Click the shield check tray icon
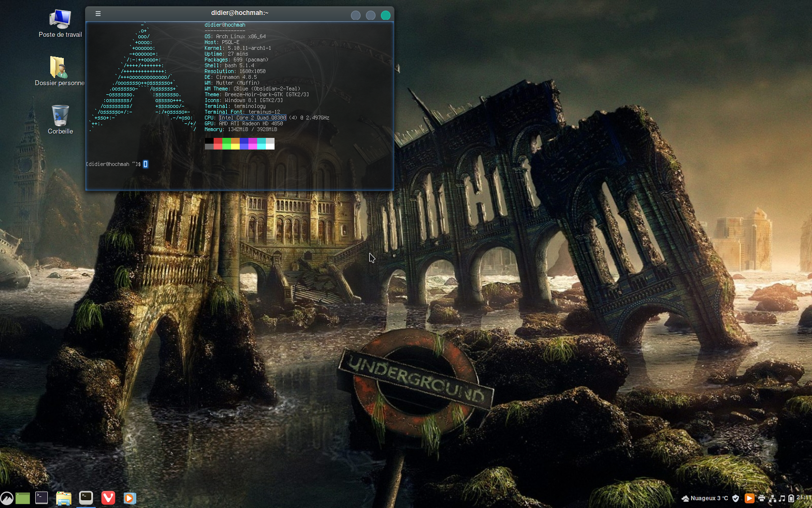Viewport: 812px width, 508px height. pyautogui.click(x=736, y=498)
